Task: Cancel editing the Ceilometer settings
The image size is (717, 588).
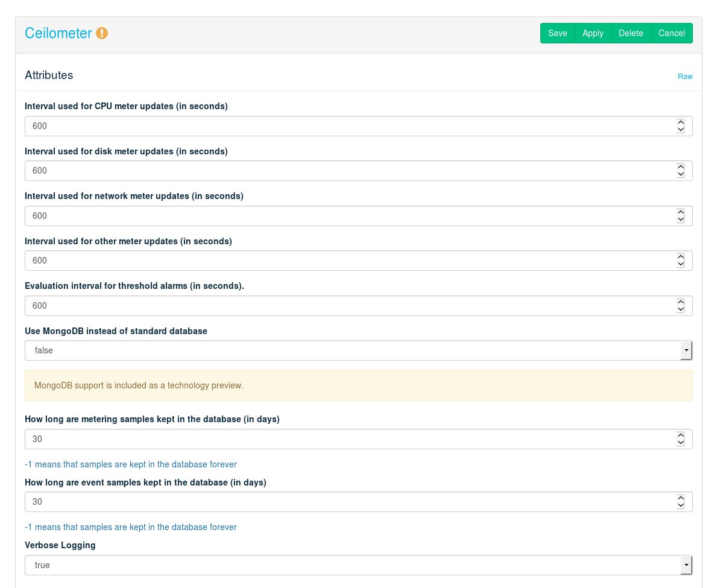Action: click(x=671, y=33)
